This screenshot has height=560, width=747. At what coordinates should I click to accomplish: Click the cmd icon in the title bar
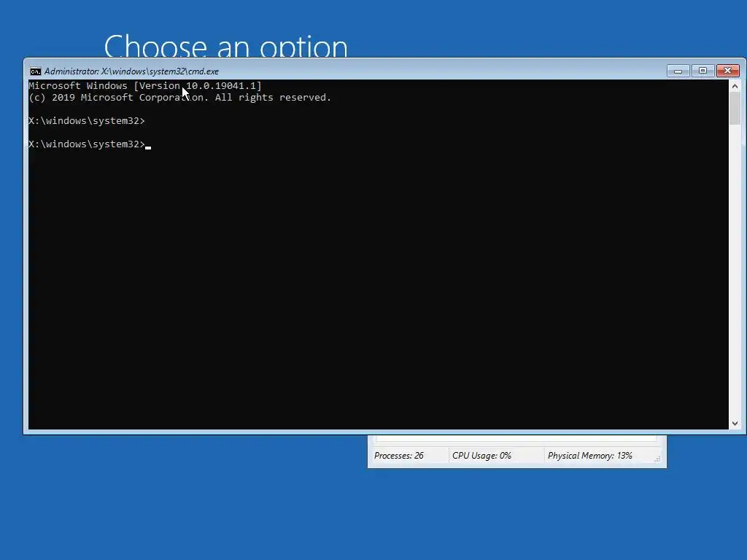[x=35, y=71]
